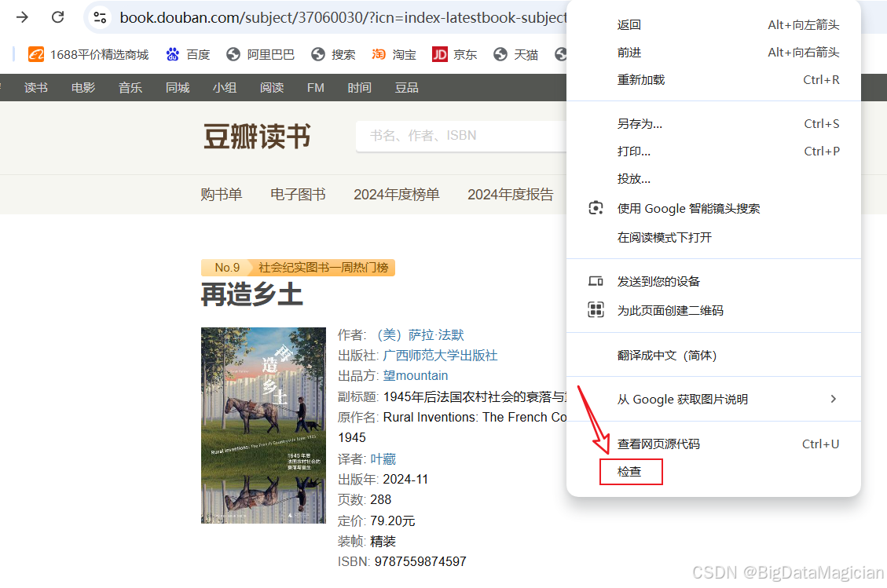
Task: Click the send-to-devices icon
Action: point(596,281)
